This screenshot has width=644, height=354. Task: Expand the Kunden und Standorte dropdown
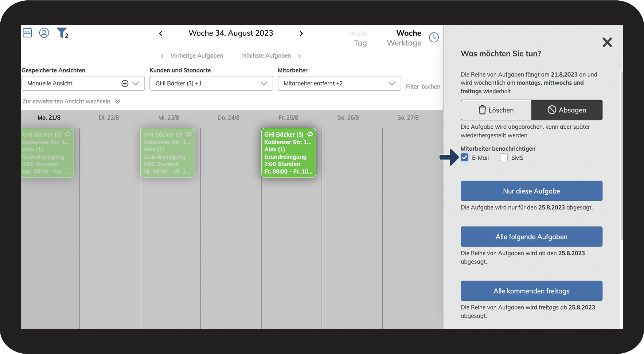click(211, 83)
